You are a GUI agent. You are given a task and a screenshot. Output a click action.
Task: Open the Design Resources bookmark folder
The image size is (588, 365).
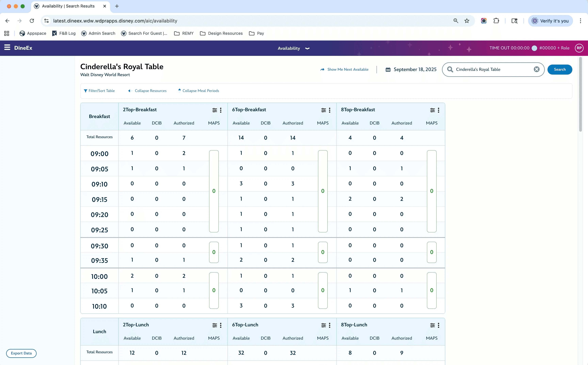tap(221, 33)
